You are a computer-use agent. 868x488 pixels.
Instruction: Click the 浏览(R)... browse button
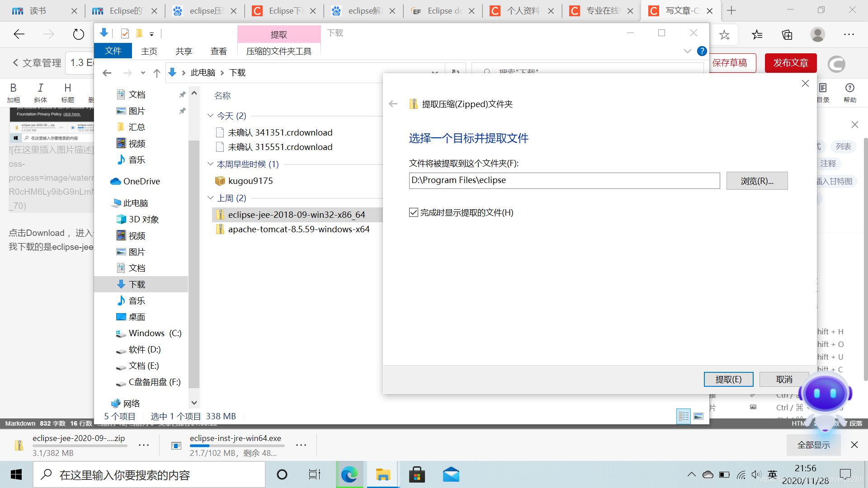point(757,181)
